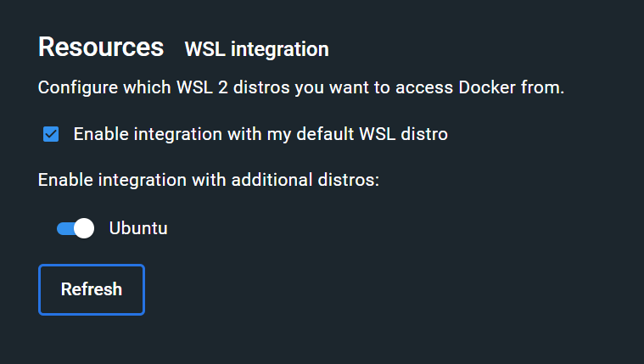Reload the distro list with Refresh
The image size is (644, 364).
click(x=92, y=289)
